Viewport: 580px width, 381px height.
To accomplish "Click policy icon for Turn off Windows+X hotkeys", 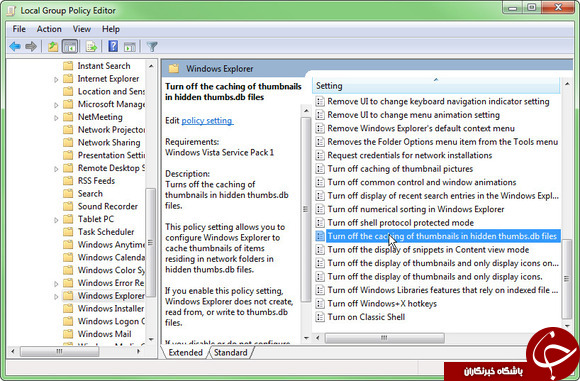I will click(320, 304).
